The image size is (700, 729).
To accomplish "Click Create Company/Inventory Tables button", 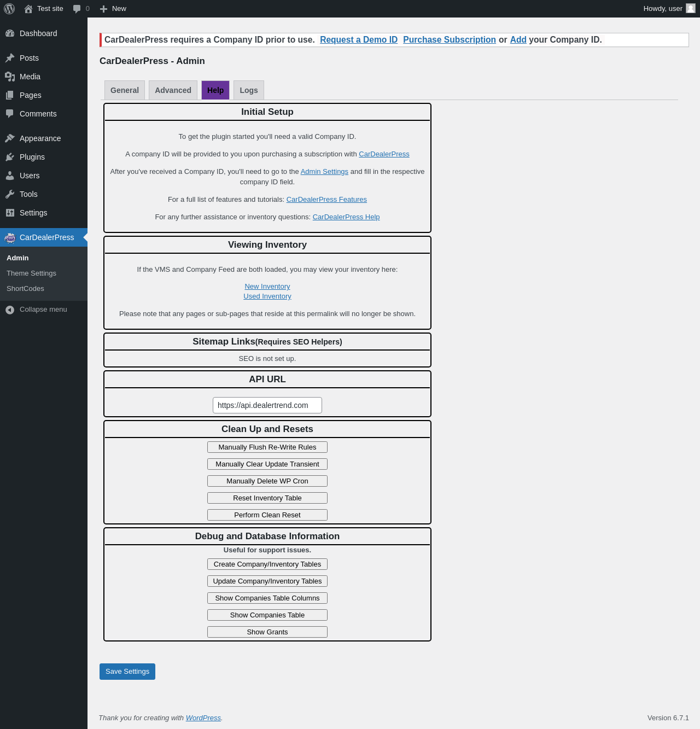I will [267, 564].
